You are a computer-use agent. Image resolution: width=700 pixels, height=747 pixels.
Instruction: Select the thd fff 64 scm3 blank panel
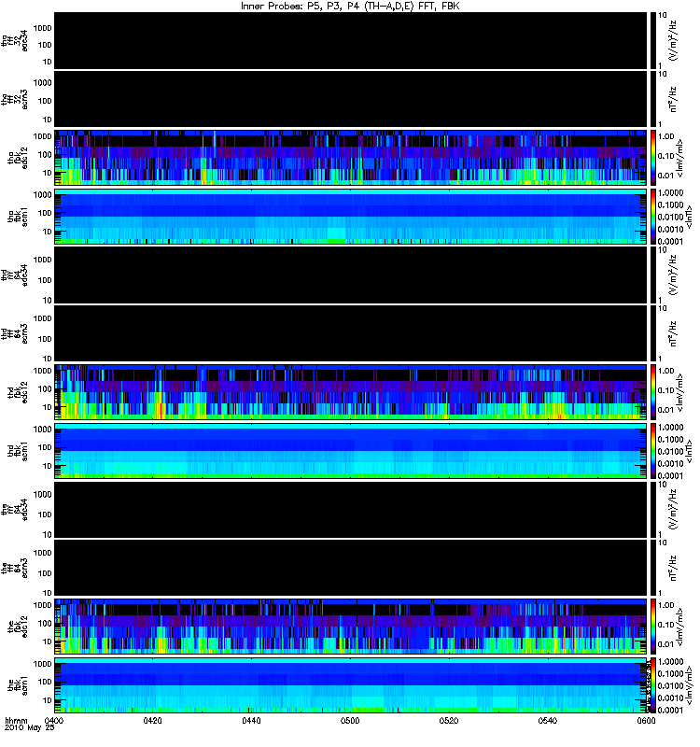[x=353, y=334]
